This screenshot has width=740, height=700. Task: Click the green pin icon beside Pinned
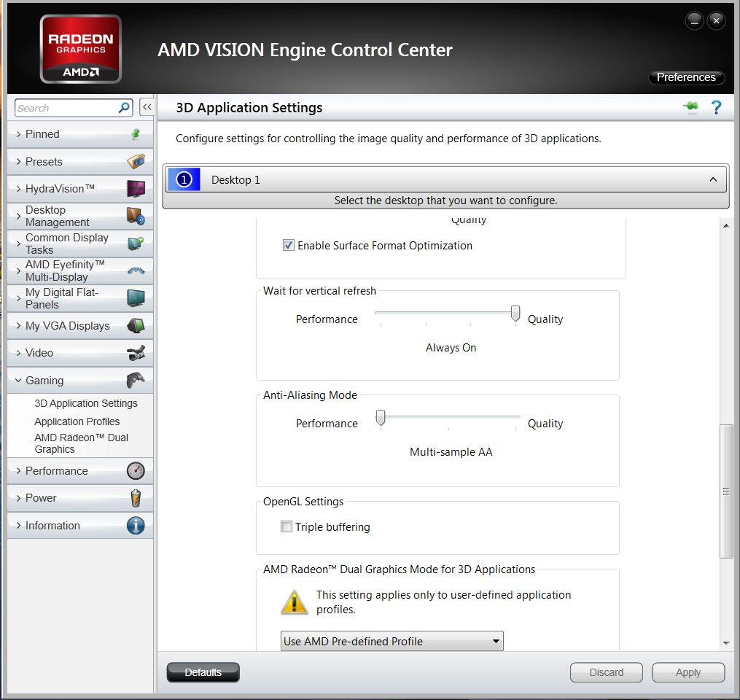pyautogui.click(x=136, y=134)
